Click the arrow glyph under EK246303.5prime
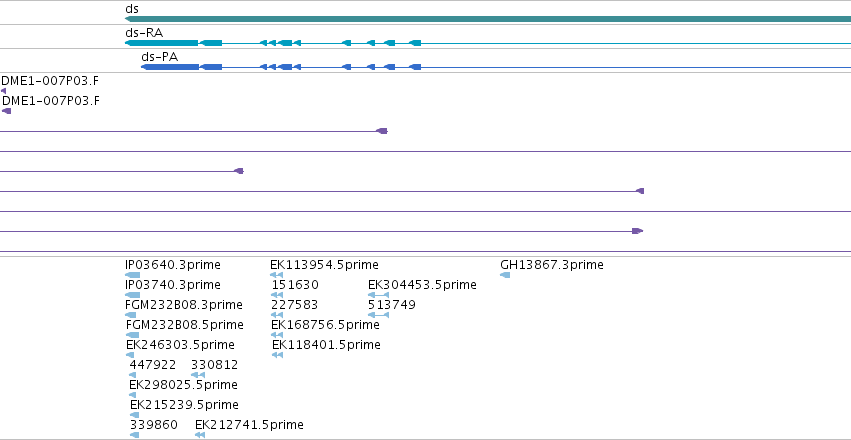 [130, 355]
